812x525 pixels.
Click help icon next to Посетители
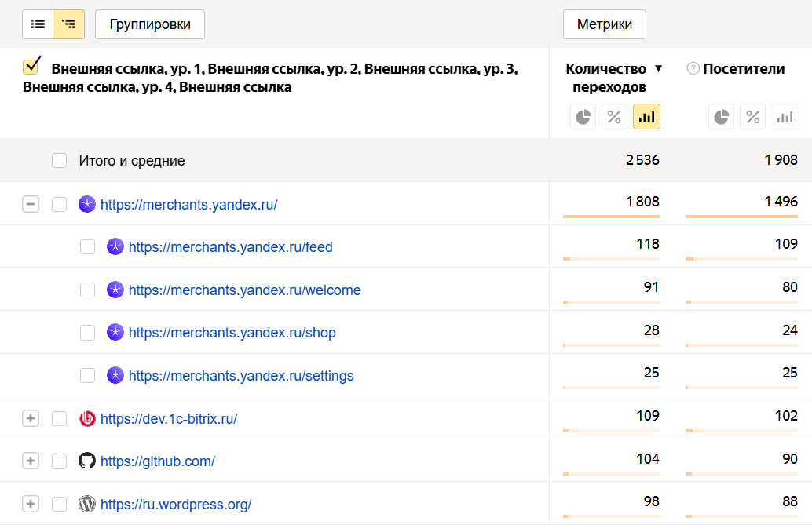click(693, 69)
